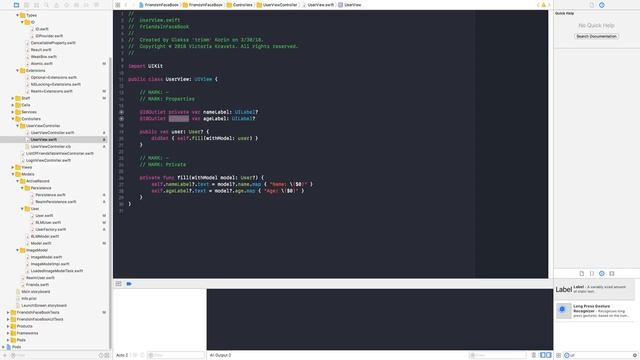Select Label in the Object library
Image resolution: width=640 pixels, height=360 pixels.
tap(594, 289)
